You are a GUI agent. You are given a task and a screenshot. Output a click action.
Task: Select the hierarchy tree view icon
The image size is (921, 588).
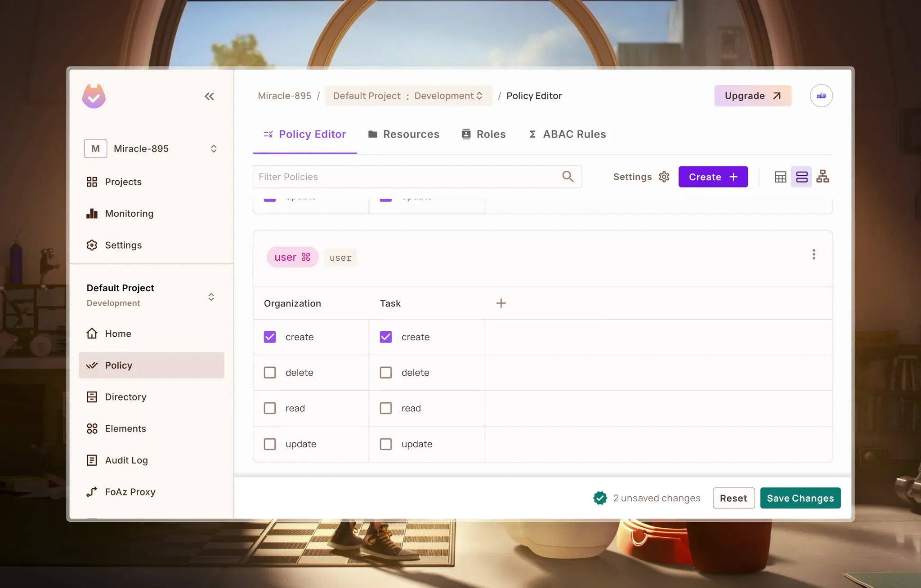coord(823,177)
